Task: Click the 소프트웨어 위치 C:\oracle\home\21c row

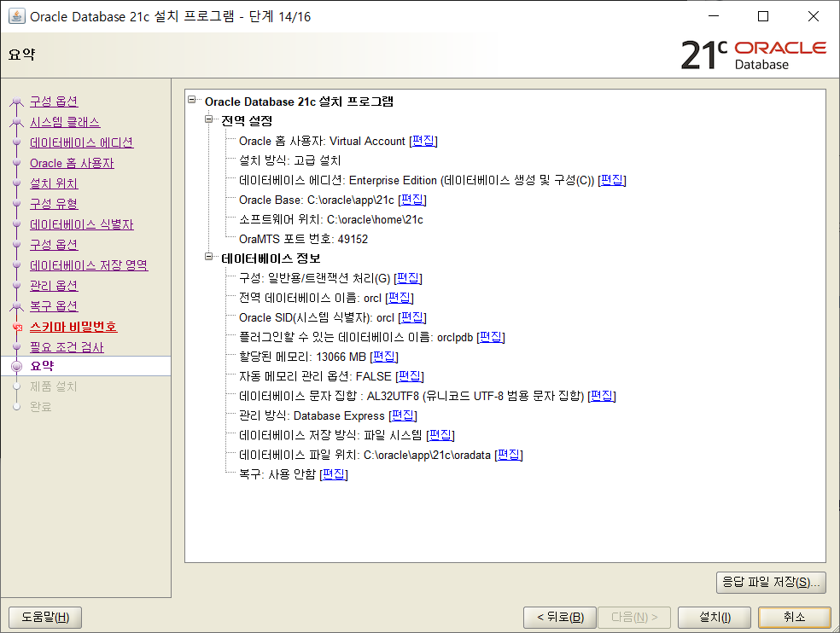Action: click(x=331, y=219)
